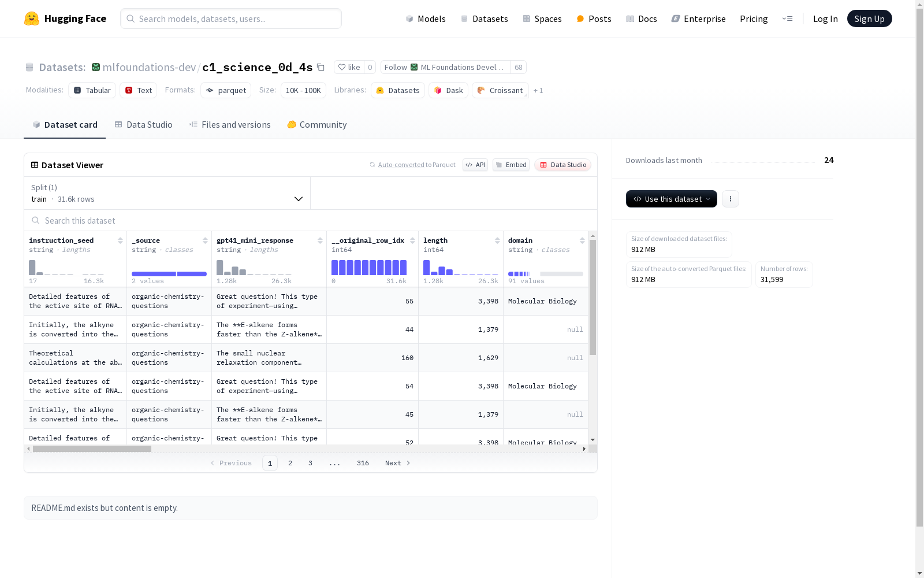Click the _source class distribution bar

tap(169, 274)
